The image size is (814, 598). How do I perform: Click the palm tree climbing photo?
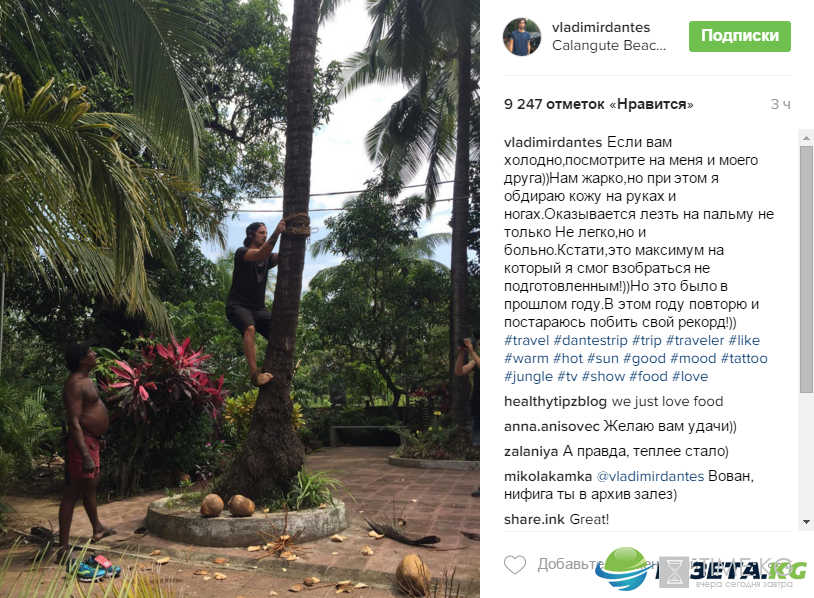tap(240, 299)
